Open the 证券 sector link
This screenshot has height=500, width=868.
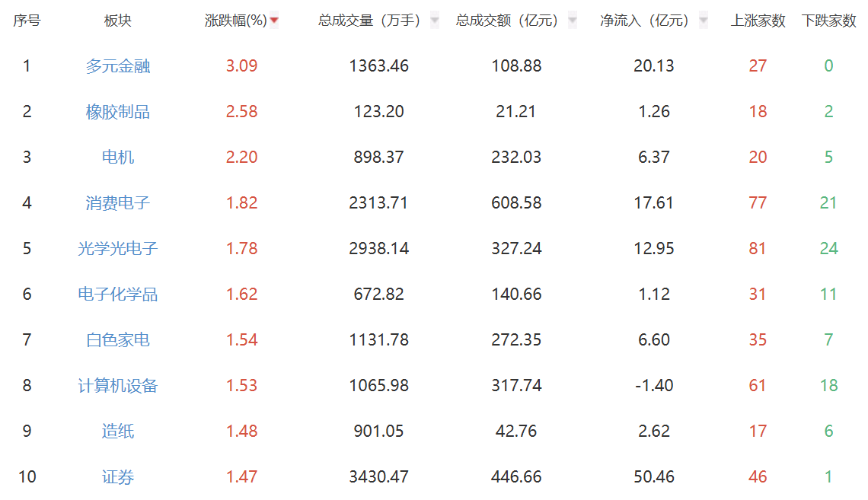(x=118, y=477)
